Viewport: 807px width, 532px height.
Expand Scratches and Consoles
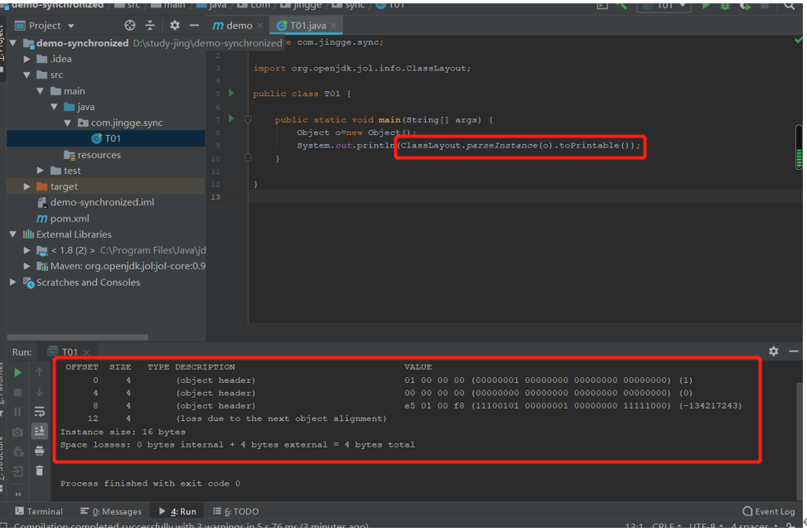[13, 282]
